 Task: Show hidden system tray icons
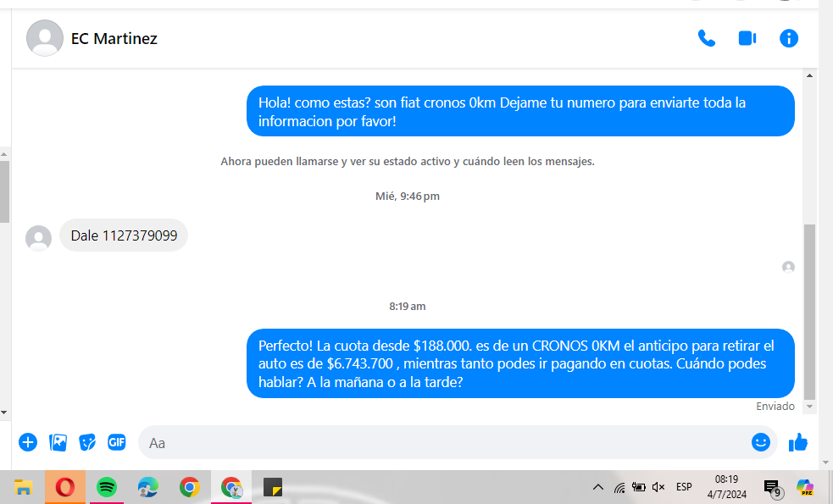pyautogui.click(x=597, y=487)
